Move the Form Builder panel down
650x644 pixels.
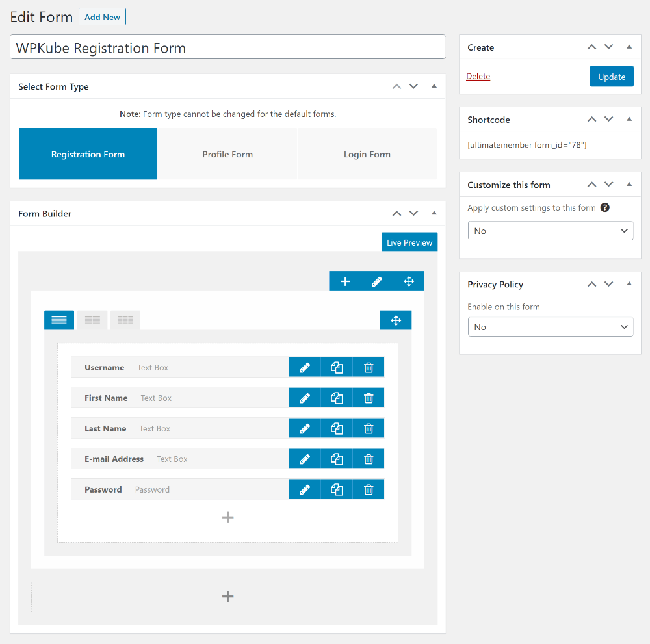pyautogui.click(x=413, y=213)
